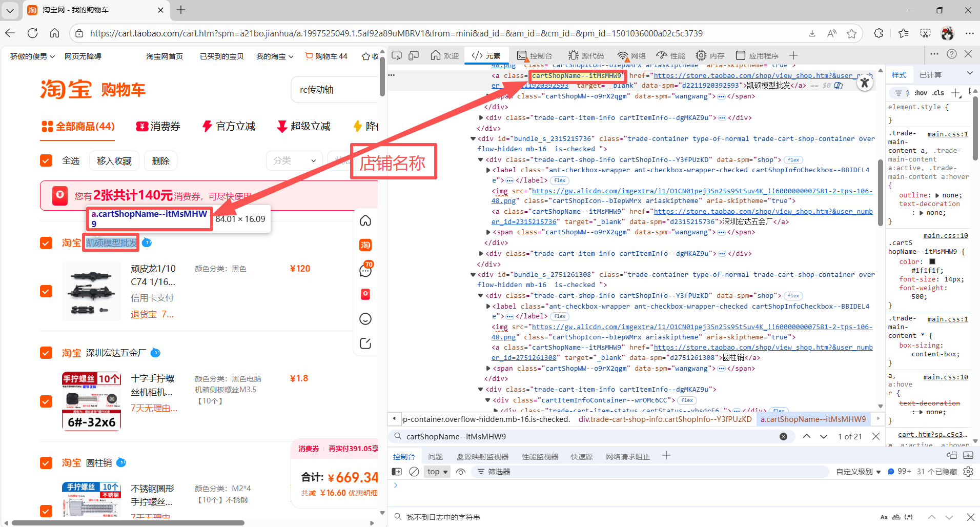Open the 网络 network tab
This screenshot has height=527, width=980.
click(631, 55)
